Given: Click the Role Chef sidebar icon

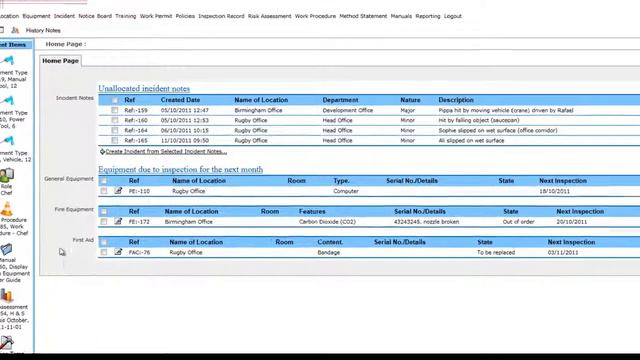Looking at the screenshot, I should point(7,176).
